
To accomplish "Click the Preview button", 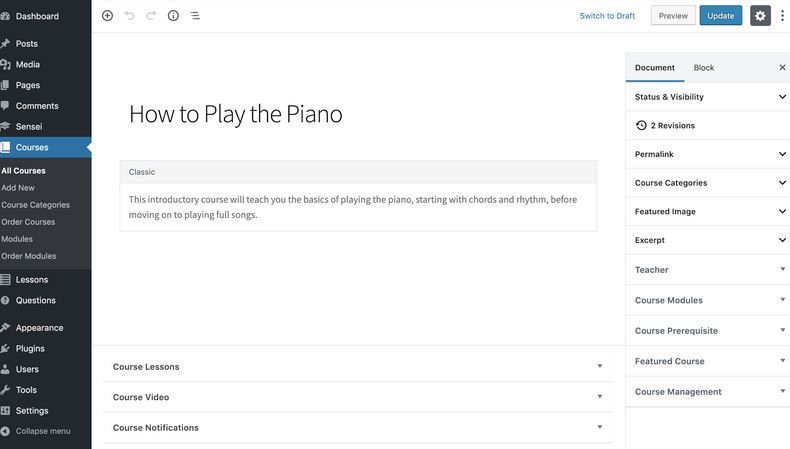I will pos(673,16).
